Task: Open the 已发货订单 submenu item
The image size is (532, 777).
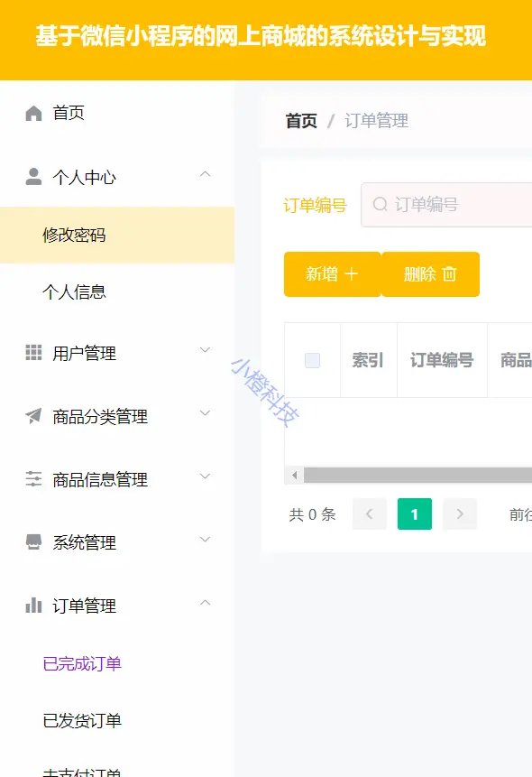Action: [117, 720]
